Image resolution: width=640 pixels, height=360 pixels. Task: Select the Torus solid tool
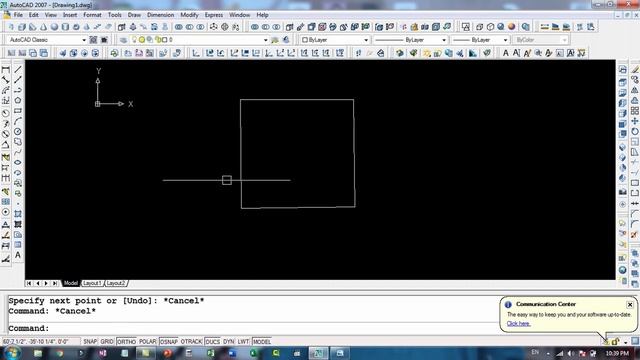pyautogui.click(x=76, y=27)
